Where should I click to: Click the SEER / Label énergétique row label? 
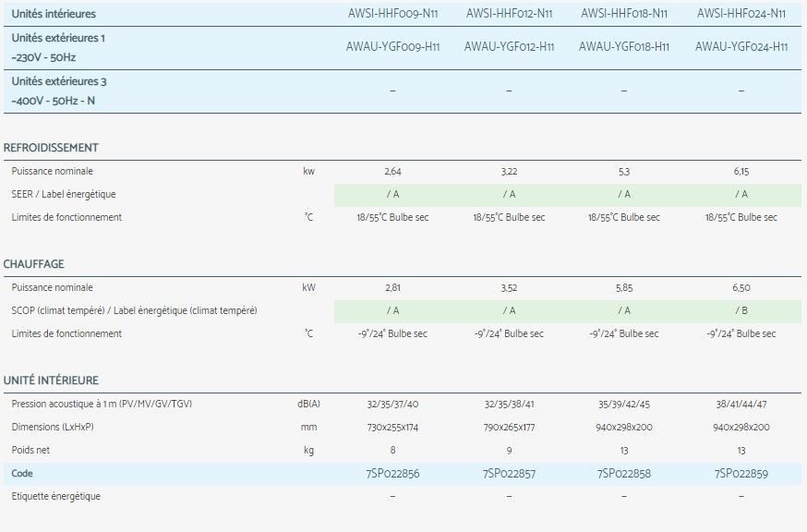pyautogui.click(x=64, y=194)
